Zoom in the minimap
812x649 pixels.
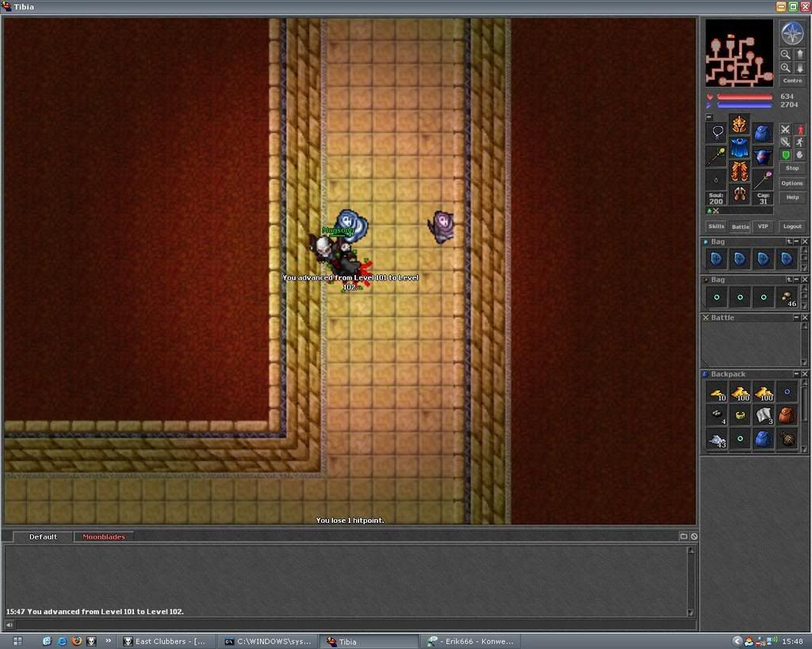pos(786,68)
